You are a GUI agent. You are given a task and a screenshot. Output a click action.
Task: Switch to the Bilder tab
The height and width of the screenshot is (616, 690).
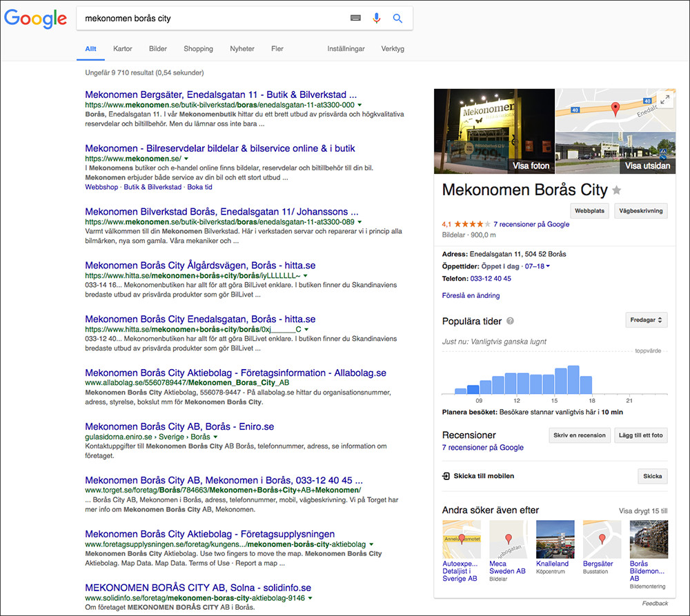point(157,49)
